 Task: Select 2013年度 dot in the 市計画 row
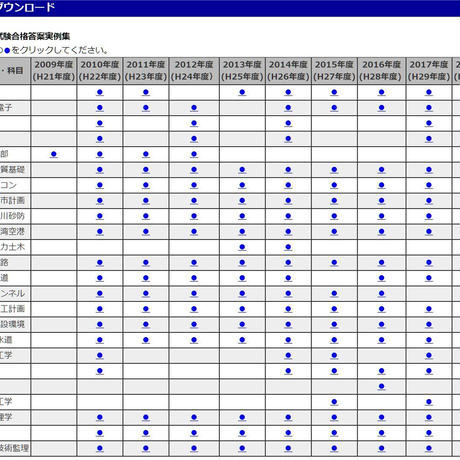[242, 201]
